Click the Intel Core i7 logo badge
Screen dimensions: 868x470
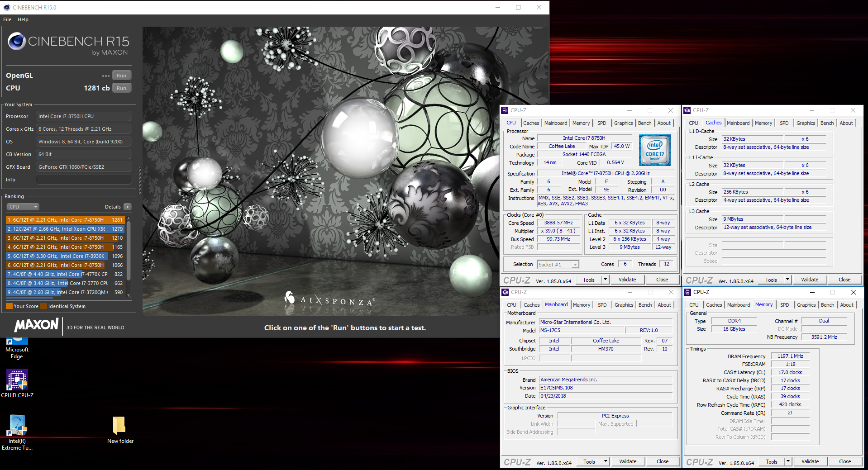click(654, 150)
